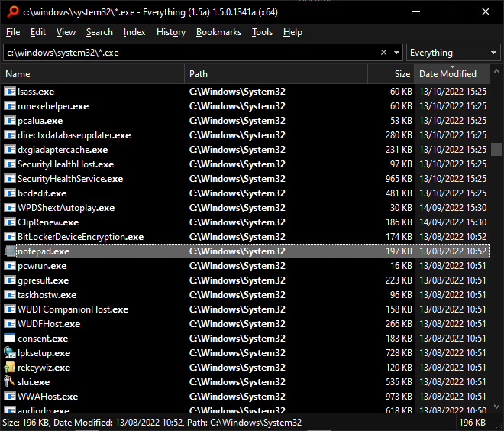The image size is (504, 431).
Task: Select the notepad.exe file name
Action: (44, 251)
